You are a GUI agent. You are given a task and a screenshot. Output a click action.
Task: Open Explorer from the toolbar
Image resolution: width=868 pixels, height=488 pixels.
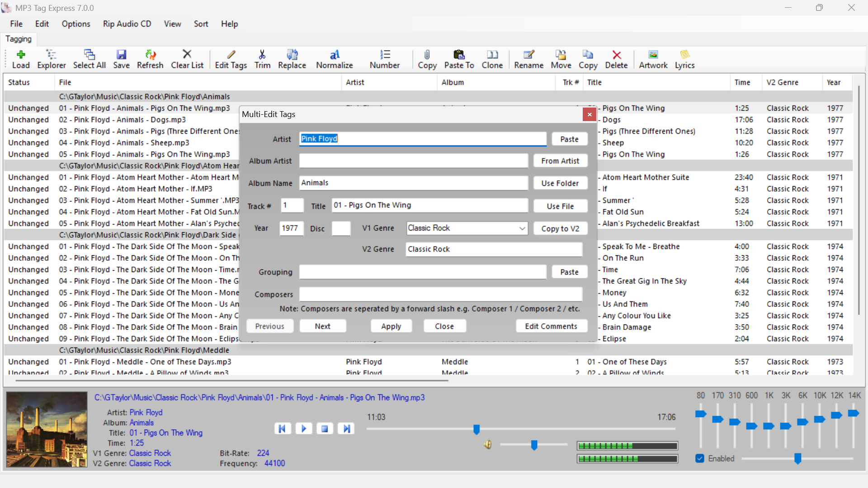(51, 59)
